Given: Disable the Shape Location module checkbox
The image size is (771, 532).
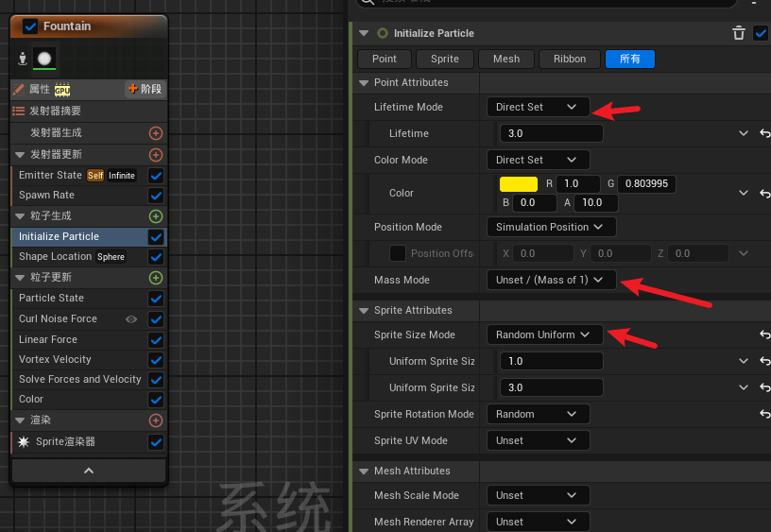Looking at the screenshot, I should pos(156,257).
